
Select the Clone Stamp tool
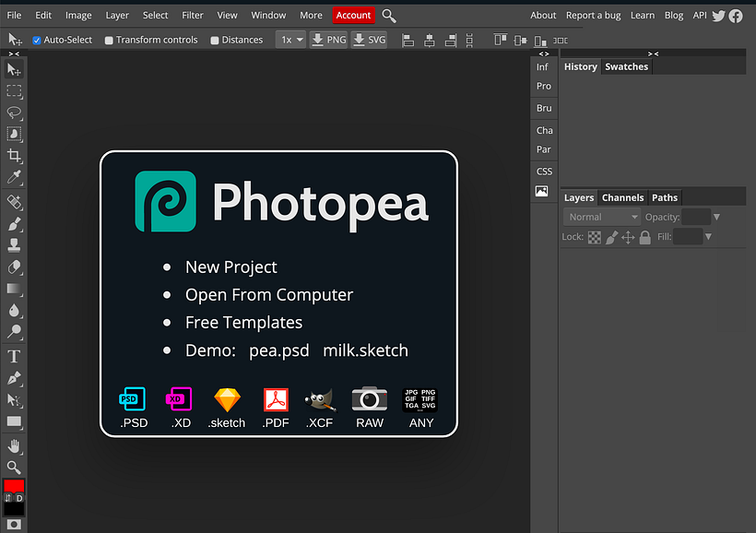(14, 245)
